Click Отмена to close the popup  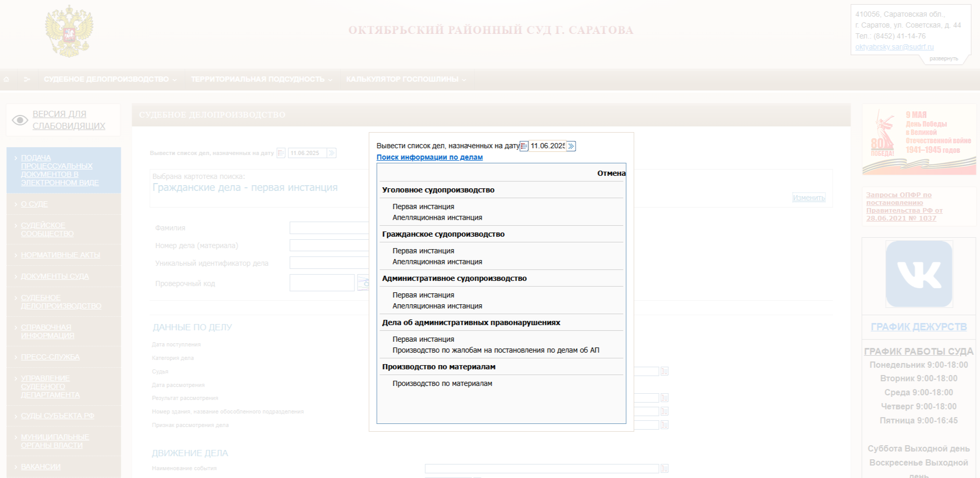[611, 173]
